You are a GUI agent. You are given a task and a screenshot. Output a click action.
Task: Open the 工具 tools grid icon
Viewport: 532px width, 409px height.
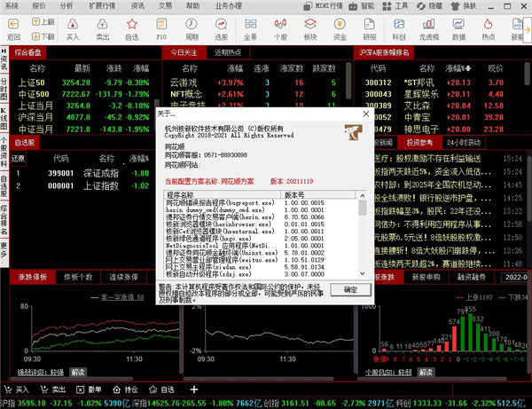pos(387,6)
